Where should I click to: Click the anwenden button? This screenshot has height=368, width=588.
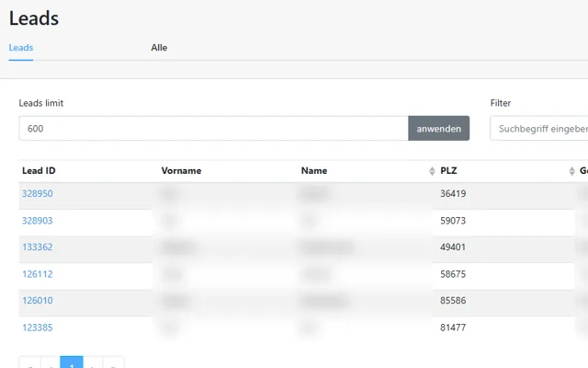pos(439,129)
